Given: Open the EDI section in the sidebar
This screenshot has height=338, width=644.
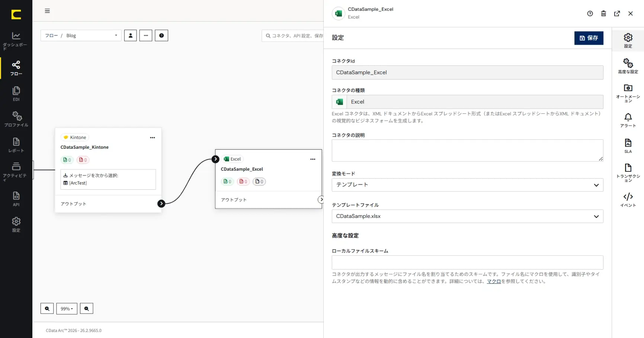Looking at the screenshot, I should [x=16, y=94].
